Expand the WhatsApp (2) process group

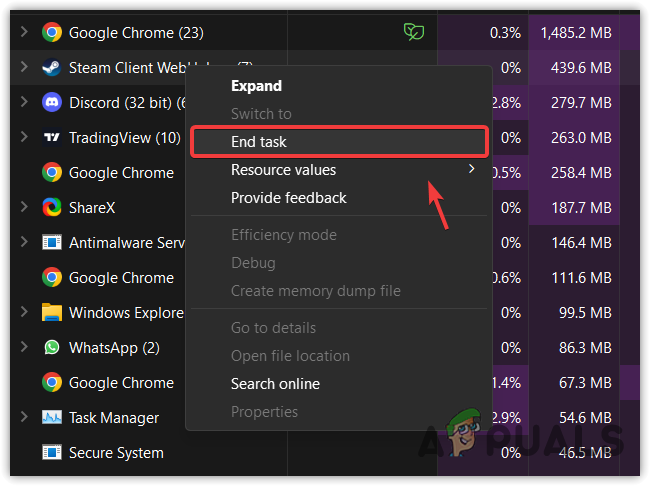[22, 348]
